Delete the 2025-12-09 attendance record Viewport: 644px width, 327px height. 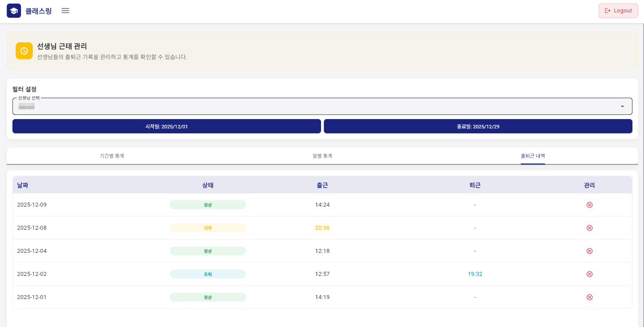[x=589, y=205]
